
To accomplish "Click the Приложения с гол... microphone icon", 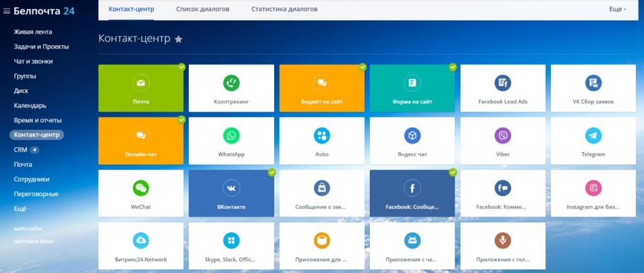I will coord(502,240).
